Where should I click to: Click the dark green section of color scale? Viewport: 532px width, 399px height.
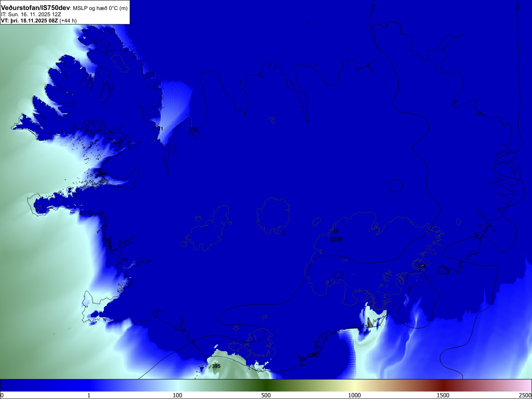(x=266, y=385)
